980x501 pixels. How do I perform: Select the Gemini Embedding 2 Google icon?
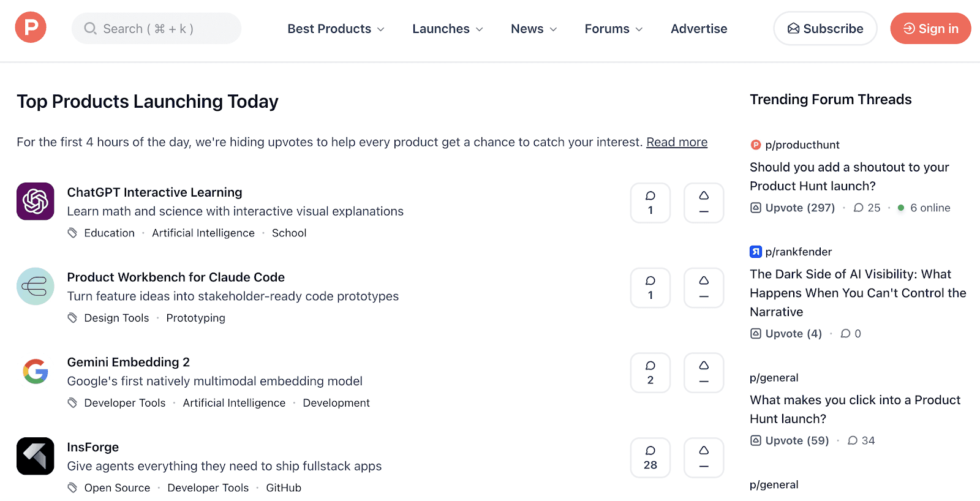pyautogui.click(x=35, y=371)
